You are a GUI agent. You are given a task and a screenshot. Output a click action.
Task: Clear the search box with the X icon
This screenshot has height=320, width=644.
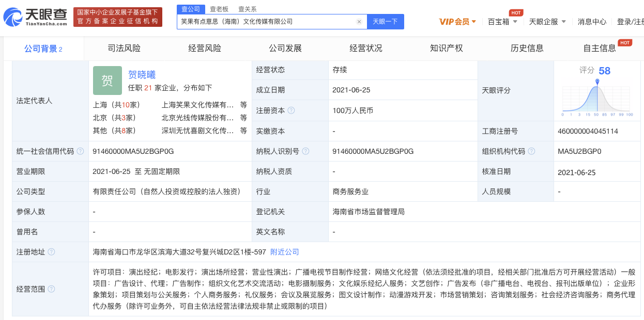pyautogui.click(x=359, y=22)
